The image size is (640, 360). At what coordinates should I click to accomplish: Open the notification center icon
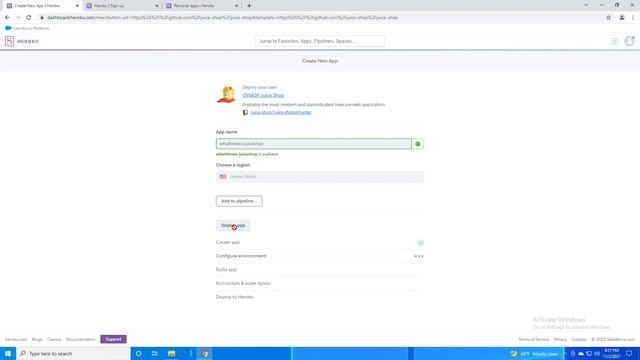629,353
